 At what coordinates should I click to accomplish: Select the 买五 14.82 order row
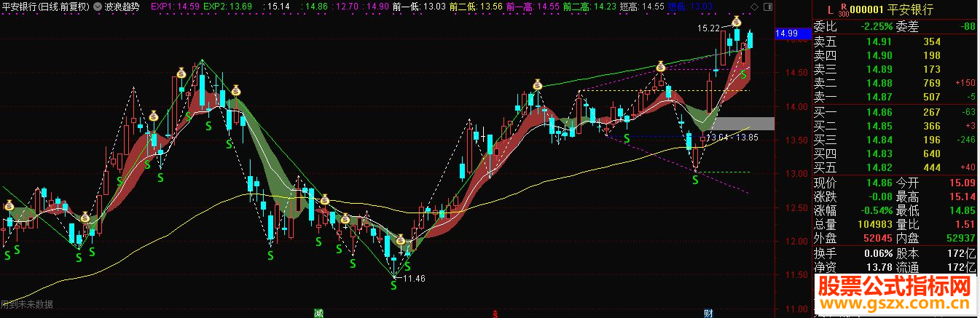click(895, 167)
